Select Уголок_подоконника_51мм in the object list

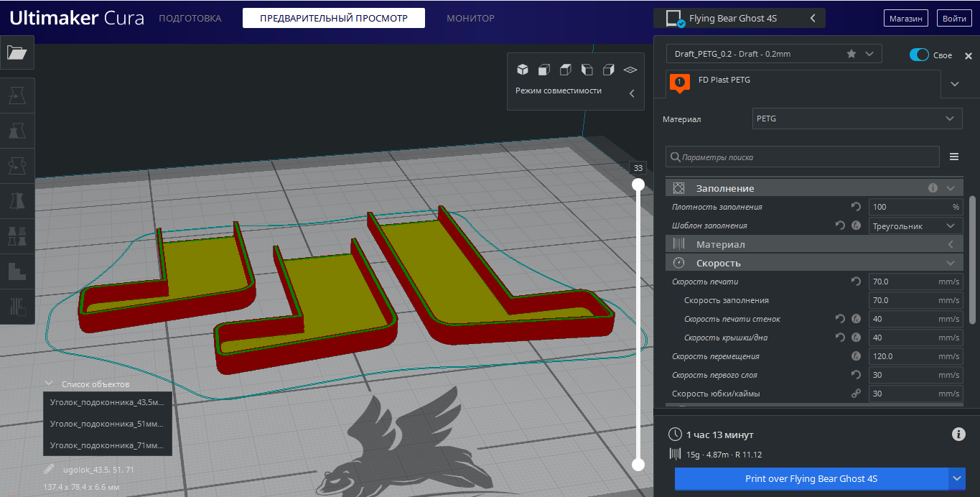[108, 424]
